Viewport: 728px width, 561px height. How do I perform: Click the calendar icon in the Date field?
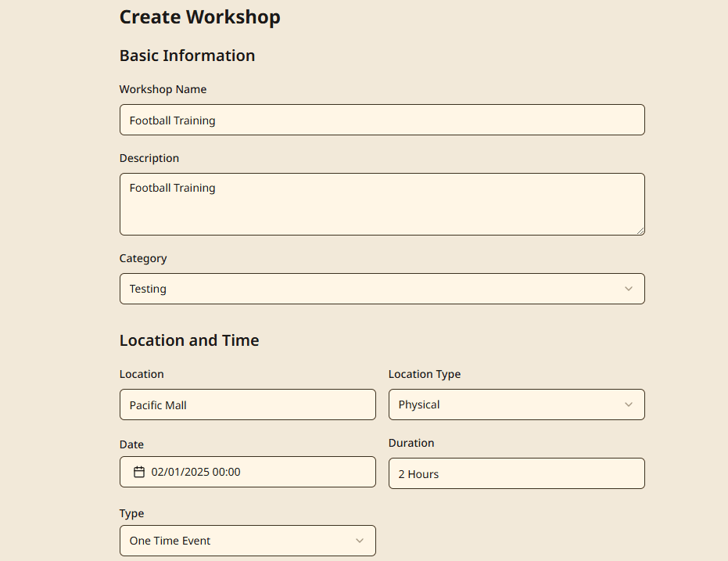[138, 471]
